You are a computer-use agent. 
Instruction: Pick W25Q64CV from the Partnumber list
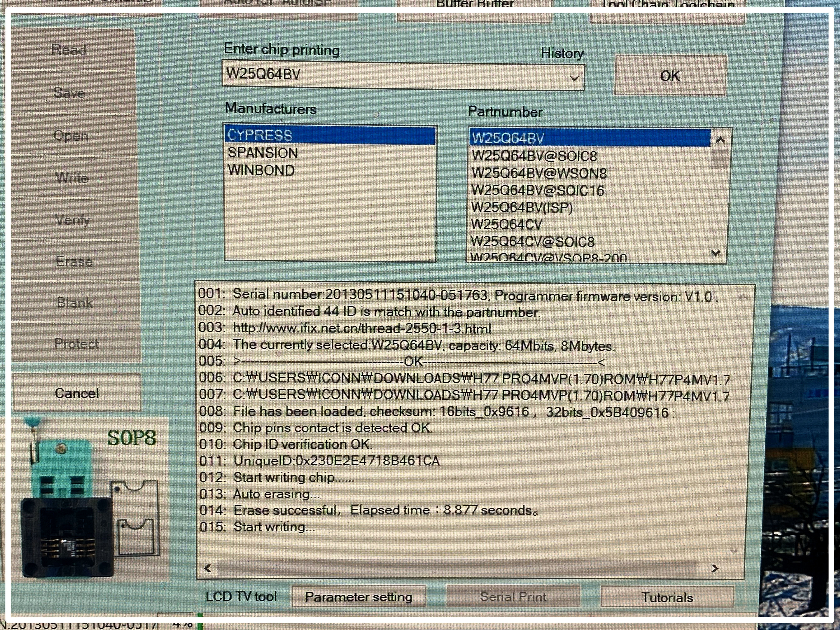click(x=507, y=225)
